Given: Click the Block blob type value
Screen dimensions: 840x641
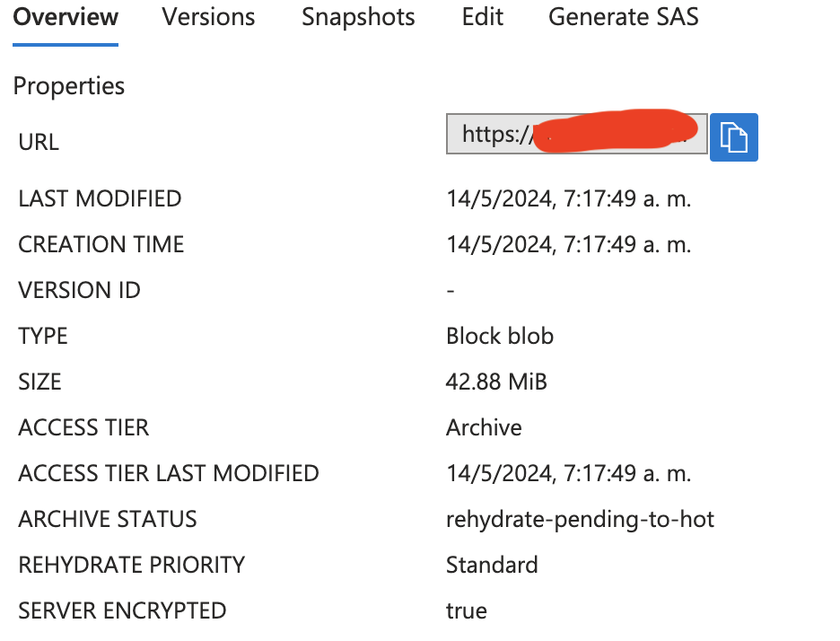Looking at the screenshot, I should pos(500,336).
